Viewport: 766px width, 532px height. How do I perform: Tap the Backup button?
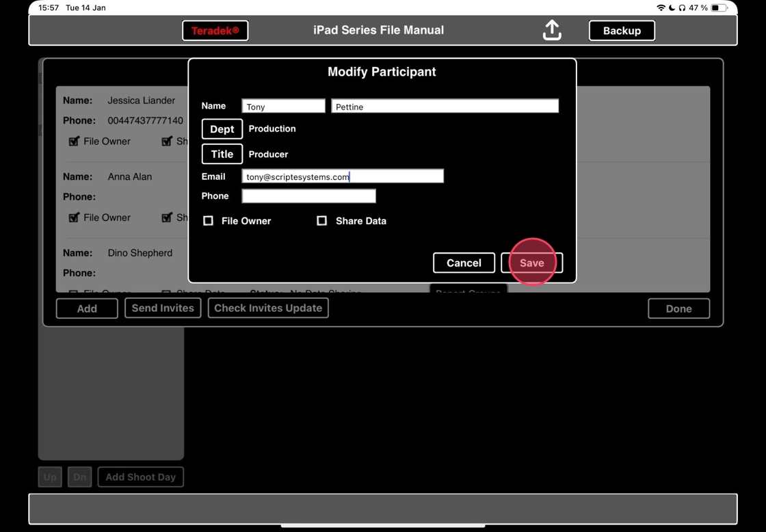pos(622,30)
